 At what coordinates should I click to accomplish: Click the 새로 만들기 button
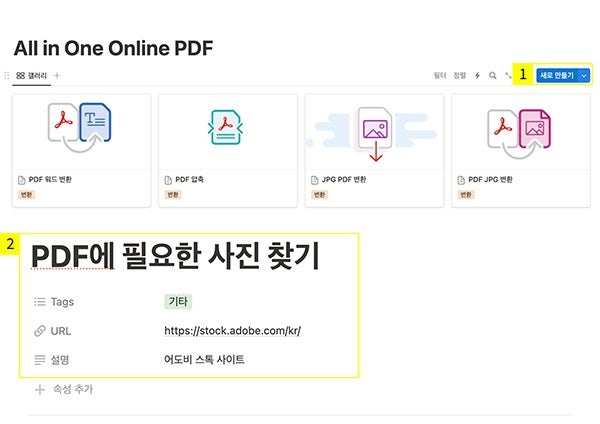557,75
